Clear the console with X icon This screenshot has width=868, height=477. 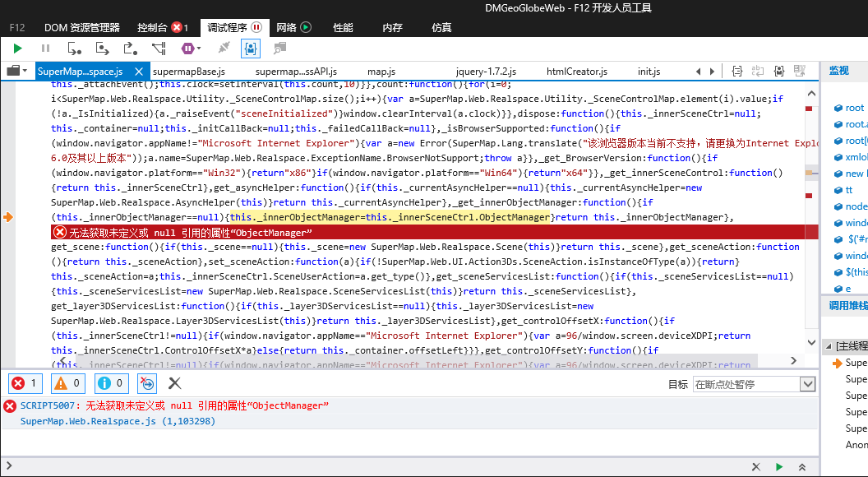tap(174, 382)
